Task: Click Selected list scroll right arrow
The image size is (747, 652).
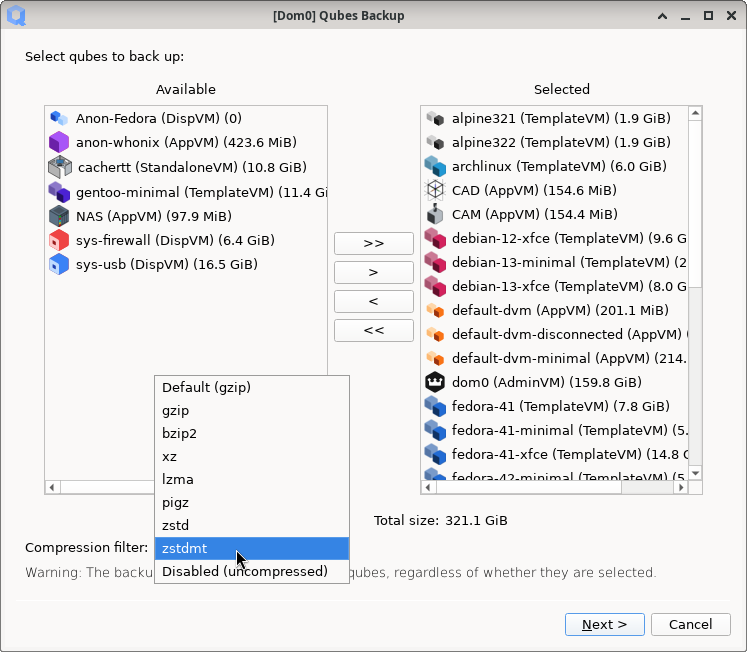Action: [x=681, y=487]
